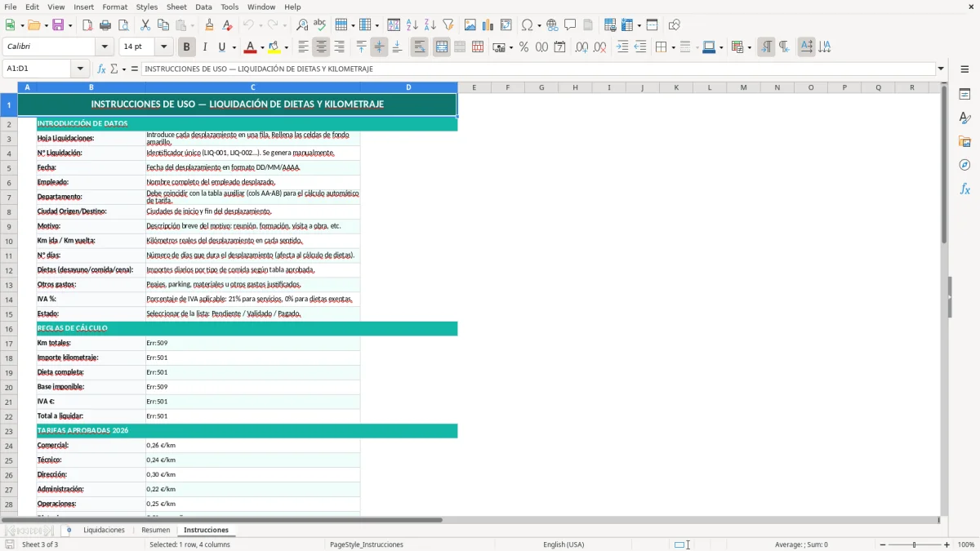
Task: Open Find & Replace icon
Action: coord(302,25)
